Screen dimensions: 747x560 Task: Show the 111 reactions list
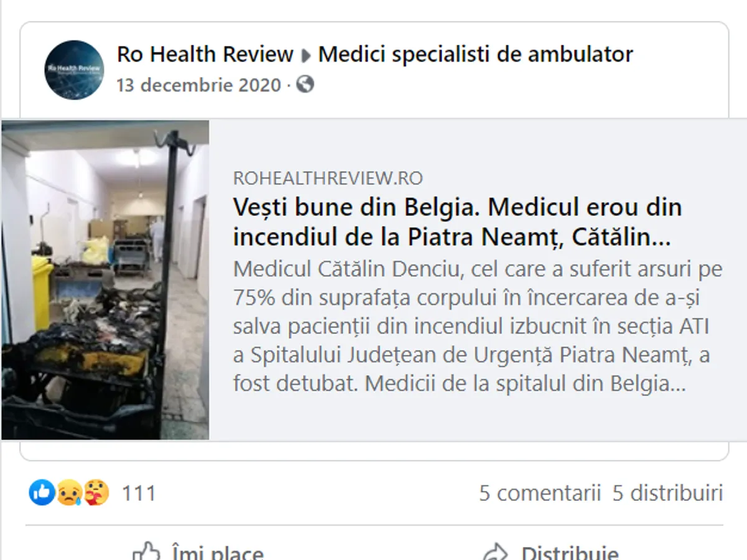(138, 493)
